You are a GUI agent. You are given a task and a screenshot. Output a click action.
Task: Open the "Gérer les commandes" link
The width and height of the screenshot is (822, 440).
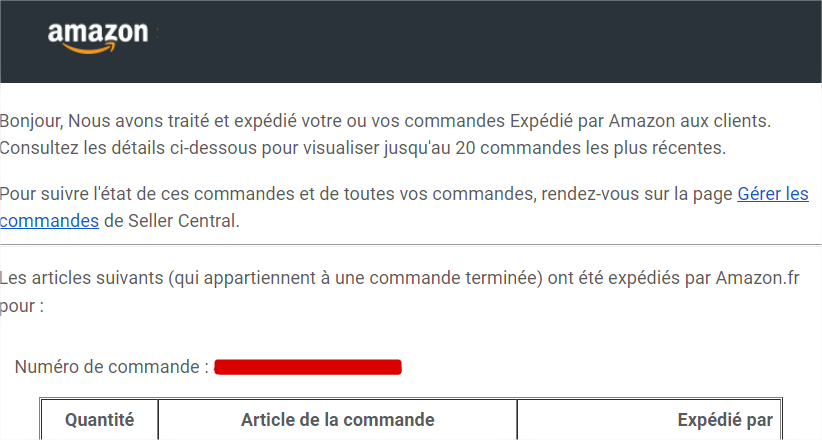point(772,194)
